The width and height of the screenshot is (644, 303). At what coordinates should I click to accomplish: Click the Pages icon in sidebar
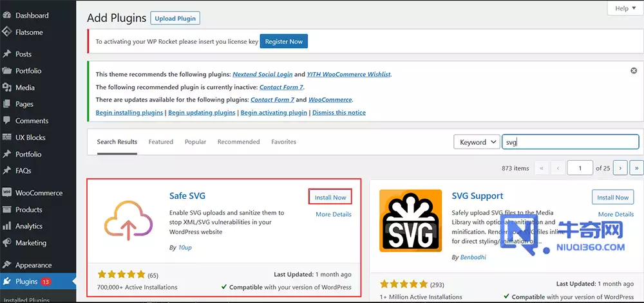pos(6,104)
